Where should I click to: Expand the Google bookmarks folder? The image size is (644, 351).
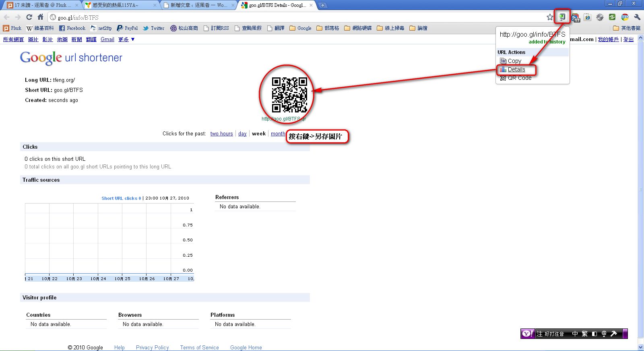[300, 28]
